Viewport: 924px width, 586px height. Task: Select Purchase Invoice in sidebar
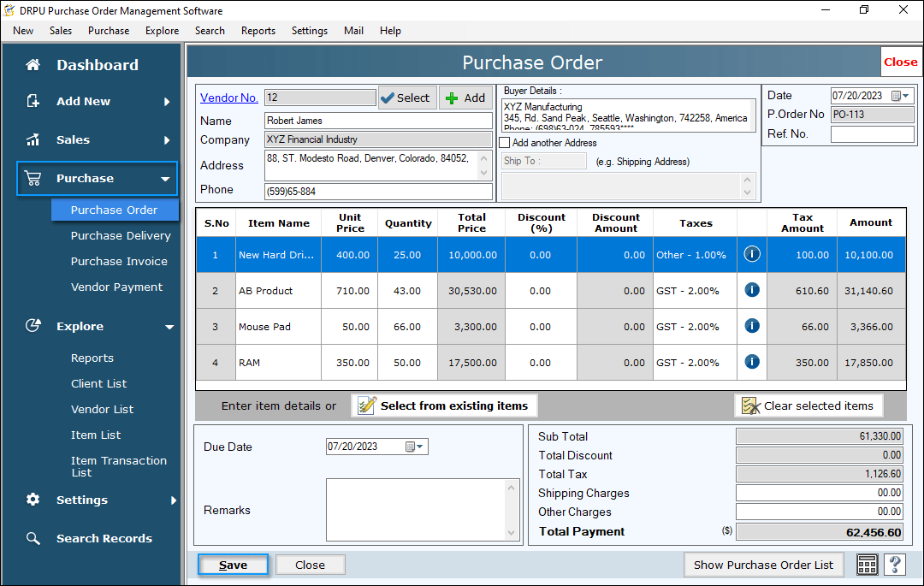pos(119,262)
